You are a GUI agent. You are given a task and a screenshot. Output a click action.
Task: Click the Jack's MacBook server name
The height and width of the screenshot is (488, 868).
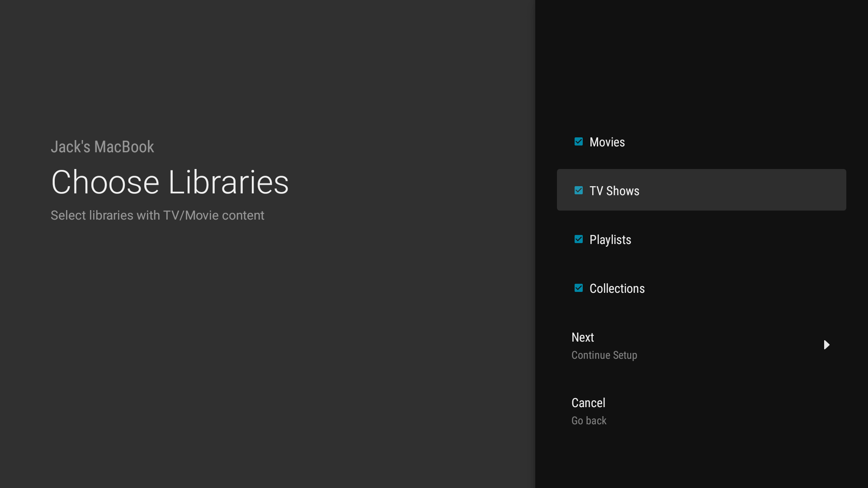coord(102,147)
